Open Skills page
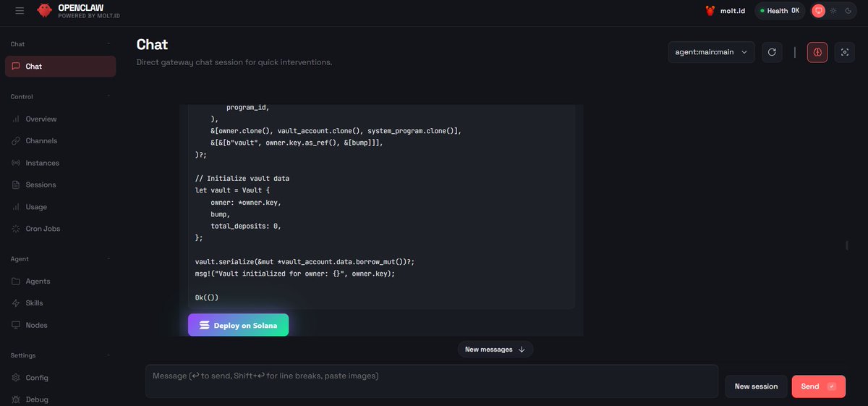868x406 pixels. click(60, 303)
